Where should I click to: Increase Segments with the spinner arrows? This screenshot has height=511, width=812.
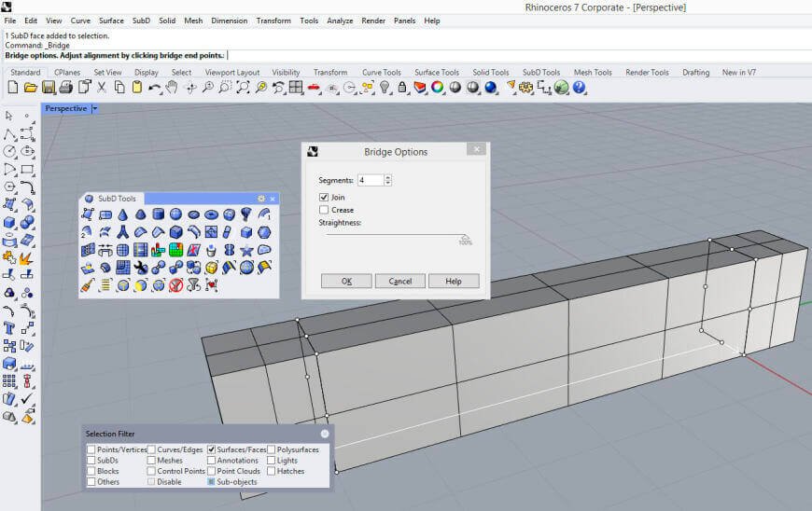tap(388, 177)
